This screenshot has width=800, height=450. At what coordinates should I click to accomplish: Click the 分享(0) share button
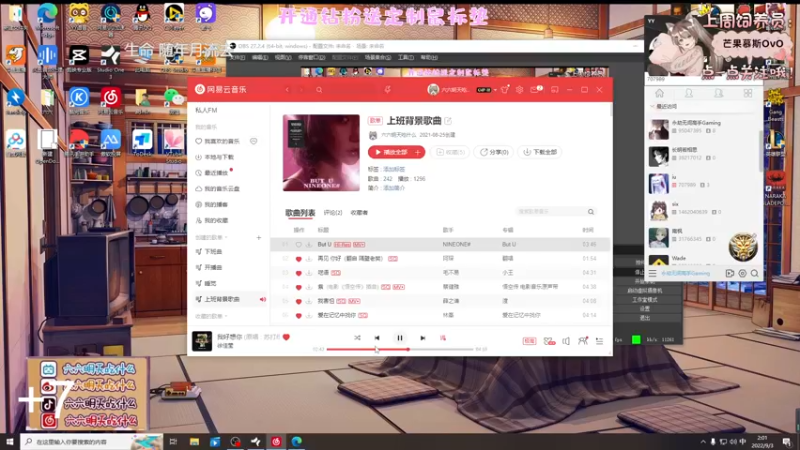[493, 152]
